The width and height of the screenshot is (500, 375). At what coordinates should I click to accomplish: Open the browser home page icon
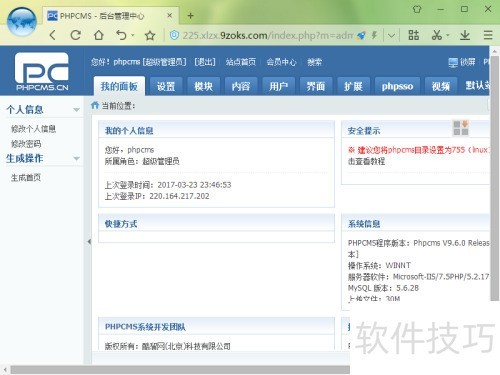click(x=98, y=35)
